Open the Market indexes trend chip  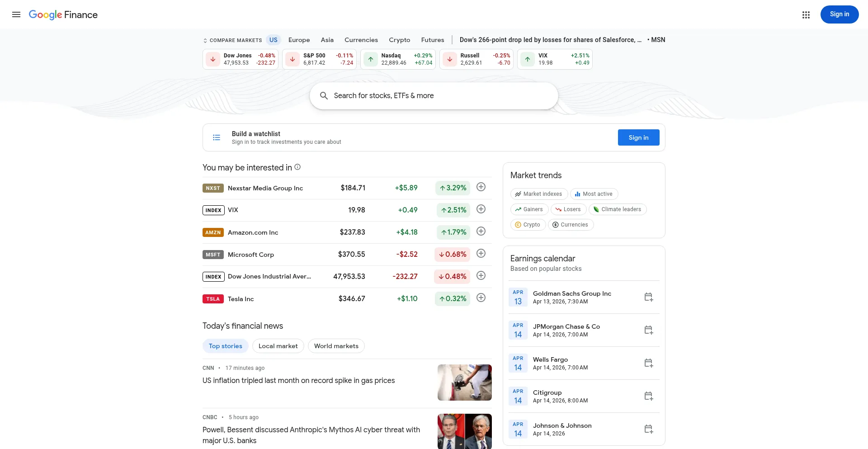click(x=539, y=194)
